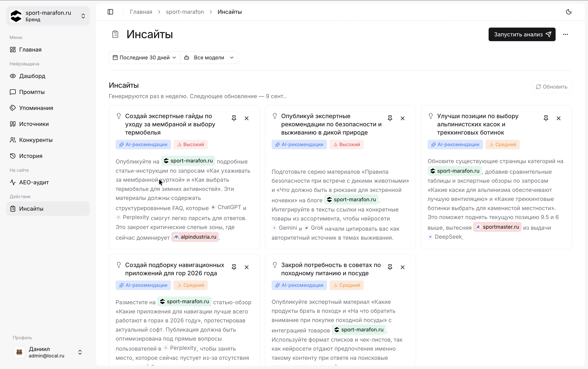Click the Grok model mention

(x=314, y=228)
